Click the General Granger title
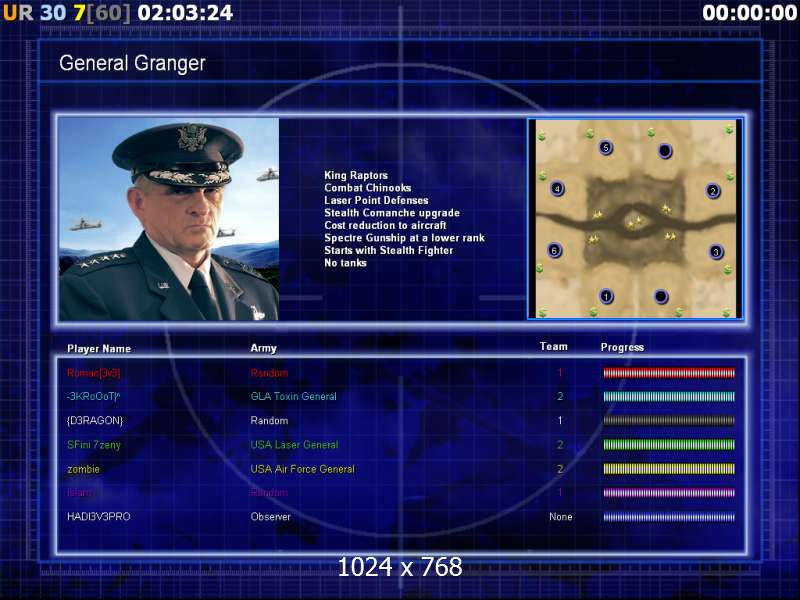This screenshot has height=600, width=800. pos(132,63)
